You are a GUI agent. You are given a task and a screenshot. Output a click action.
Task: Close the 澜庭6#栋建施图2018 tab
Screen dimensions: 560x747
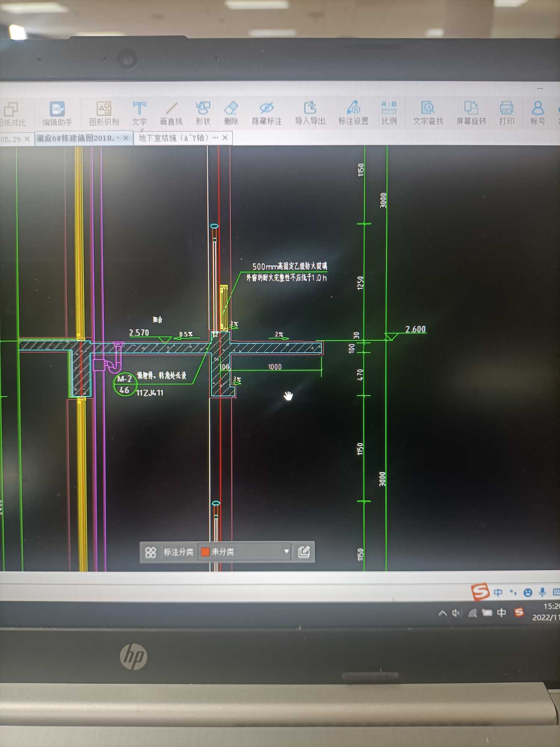click(126, 138)
